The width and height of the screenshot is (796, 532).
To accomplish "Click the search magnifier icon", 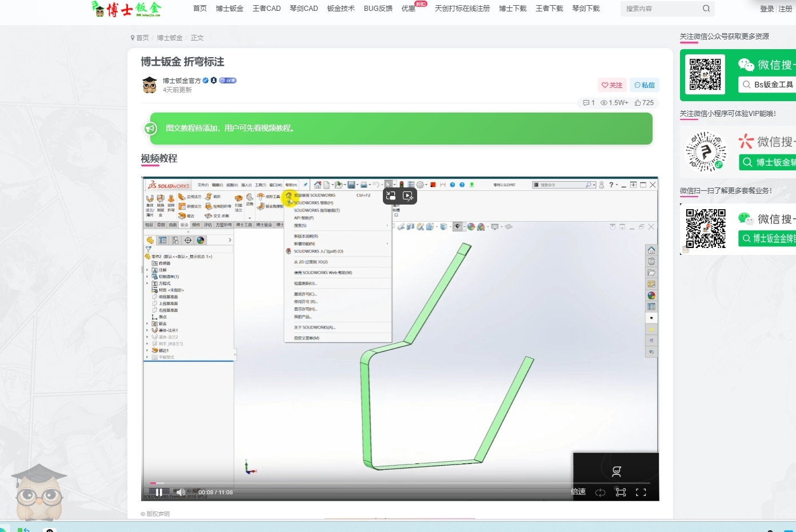I will (706, 9).
